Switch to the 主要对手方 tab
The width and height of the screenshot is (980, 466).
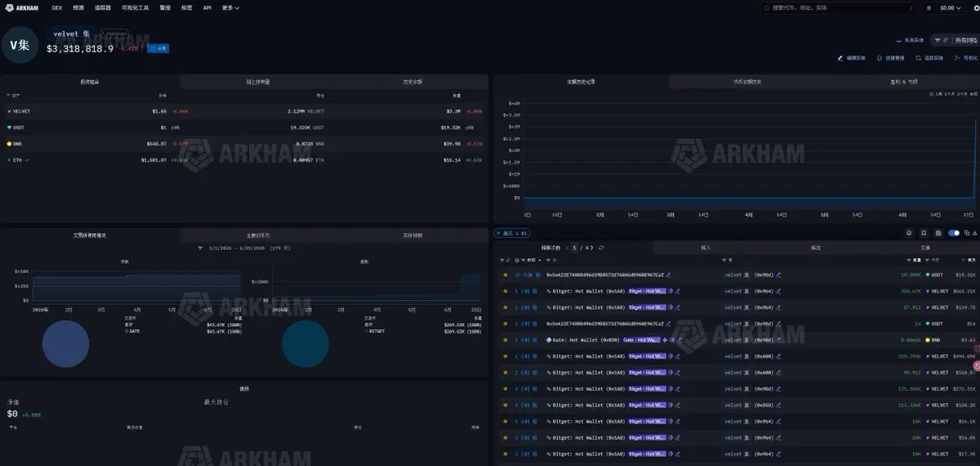[257, 235]
